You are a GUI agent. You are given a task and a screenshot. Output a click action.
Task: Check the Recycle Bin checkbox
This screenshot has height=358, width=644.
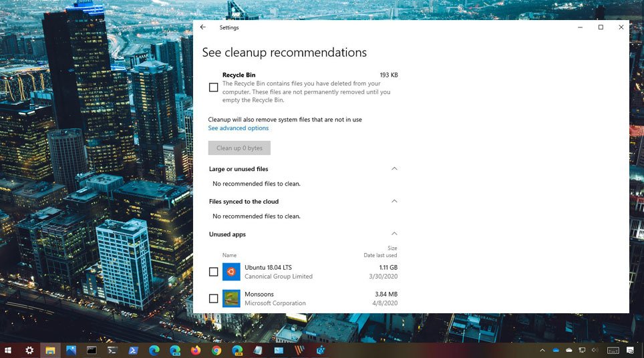coord(214,87)
